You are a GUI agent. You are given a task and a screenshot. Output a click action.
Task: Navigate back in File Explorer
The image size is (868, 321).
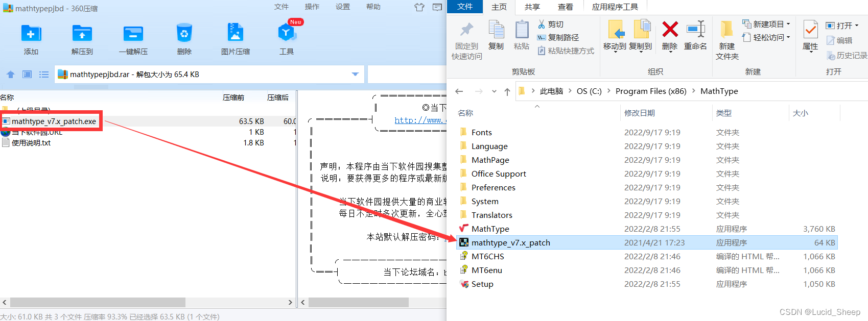coord(459,91)
